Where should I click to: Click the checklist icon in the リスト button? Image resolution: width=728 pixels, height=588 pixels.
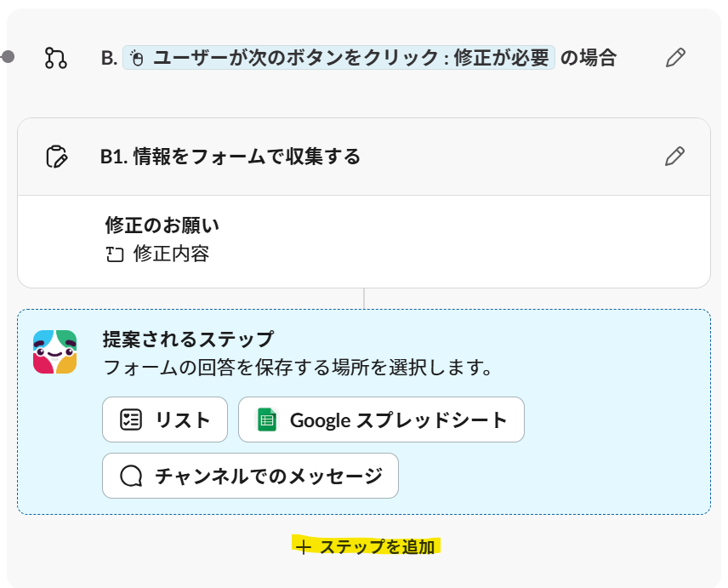[131, 420]
